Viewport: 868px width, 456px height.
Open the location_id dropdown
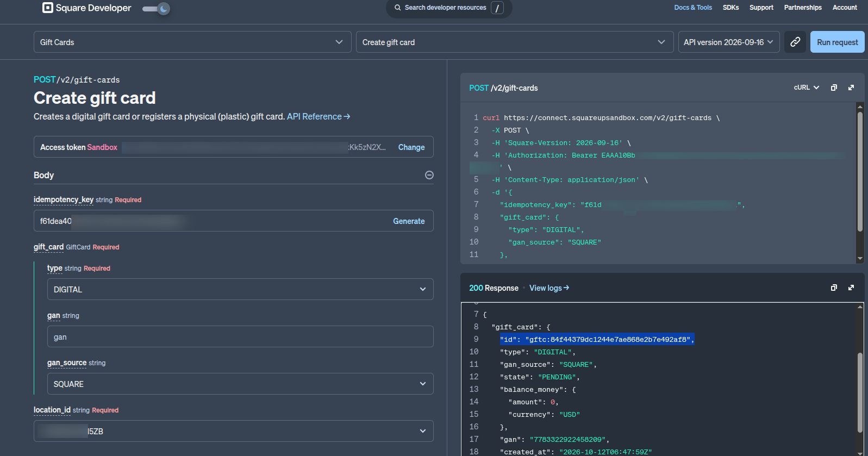click(234, 431)
